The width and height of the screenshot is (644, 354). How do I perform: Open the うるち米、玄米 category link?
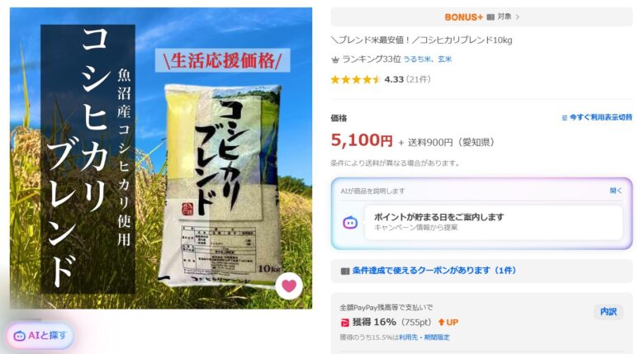(x=428, y=59)
